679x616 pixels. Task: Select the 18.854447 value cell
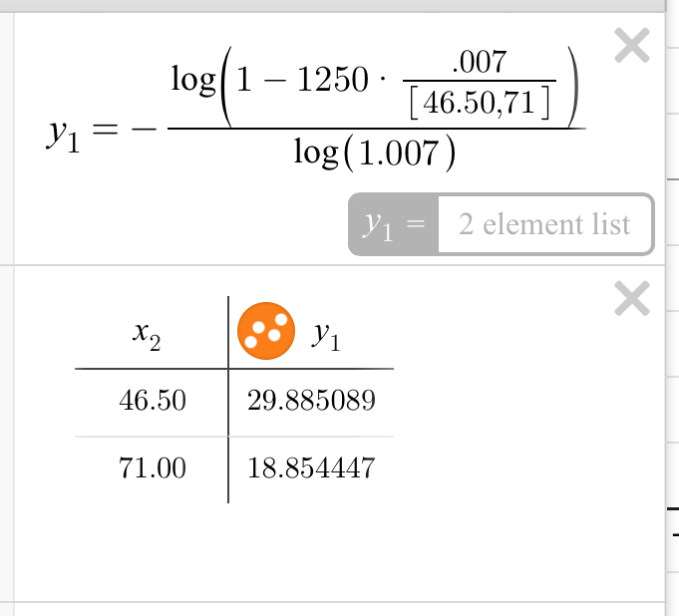[311, 467]
